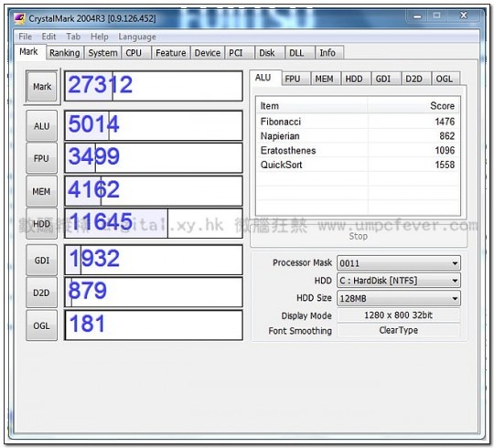Run the OGL benchmark button
The width and height of the screenshot is (494, 448).
coord(41,325)
